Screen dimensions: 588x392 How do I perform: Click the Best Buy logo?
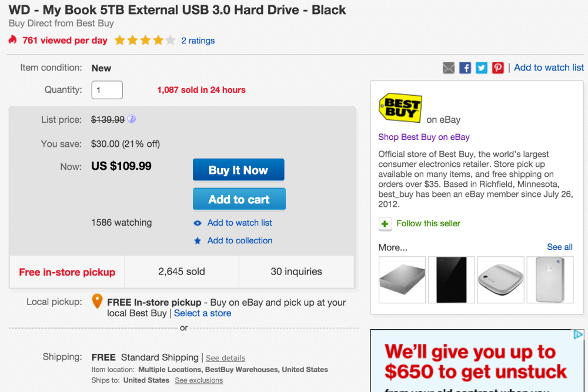click(400, 108)
